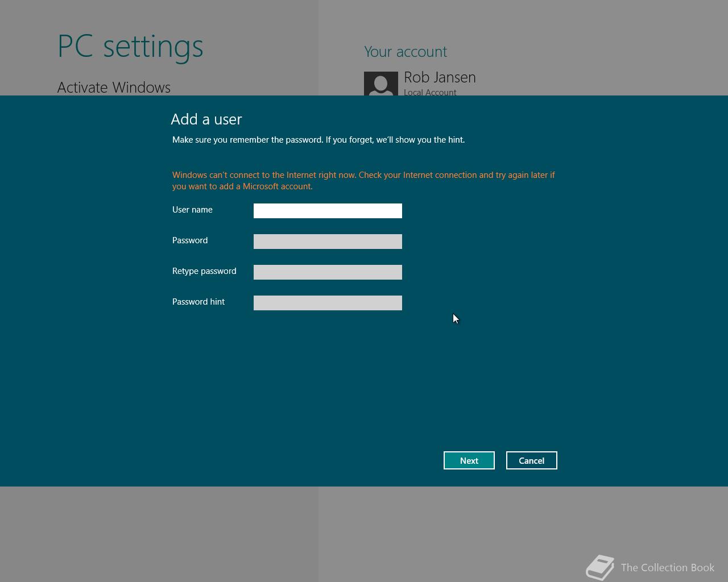Click the Password hint field
728x582 pixels.
pyautogui.click(x=328, y=303)
